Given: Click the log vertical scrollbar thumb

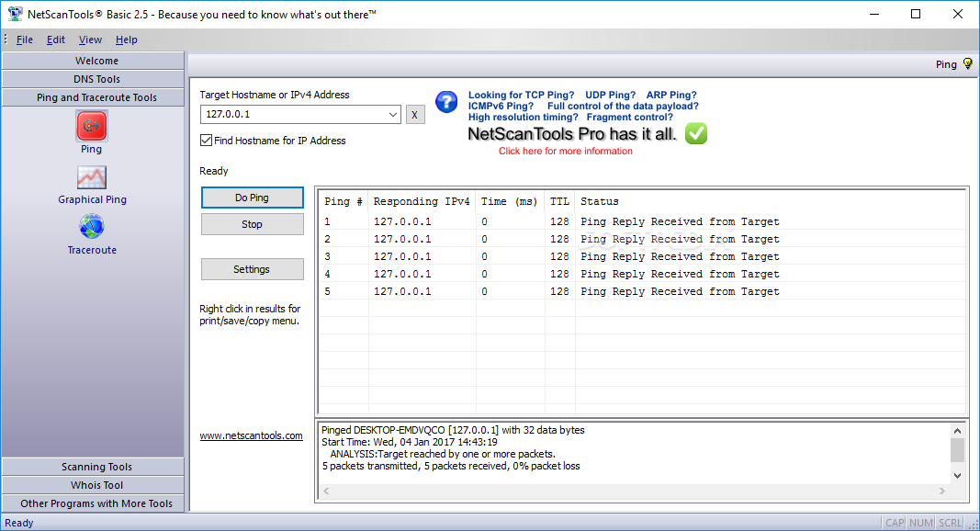Looking at the screenshot, I should [x=958, y=449].
